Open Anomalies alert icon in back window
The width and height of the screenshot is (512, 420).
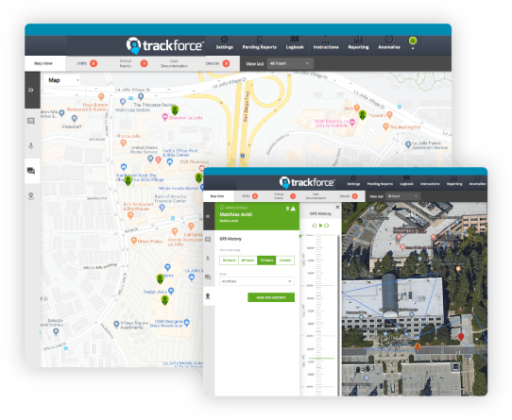389,43
